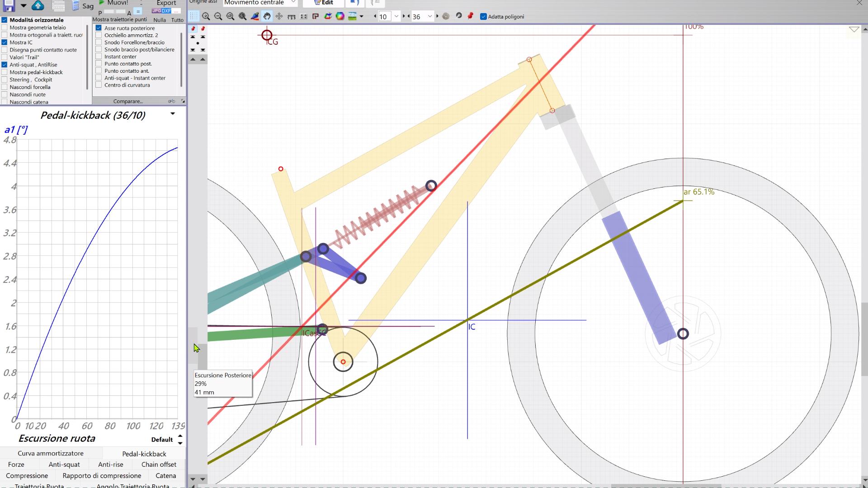The height and width of the screenshot is (488, 868).
Task: Click the cloud upload icon
Action: coord(38,5)
